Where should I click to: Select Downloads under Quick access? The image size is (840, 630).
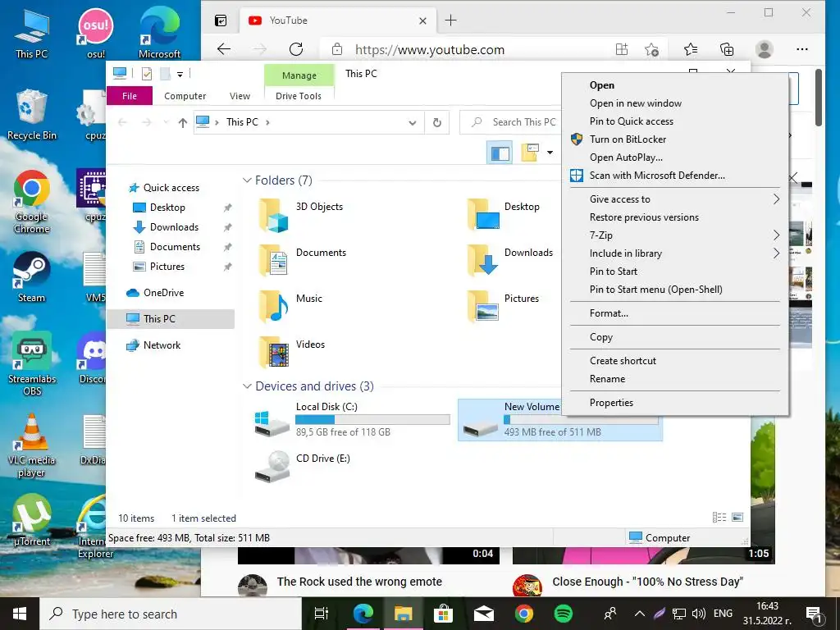point(174,227)
